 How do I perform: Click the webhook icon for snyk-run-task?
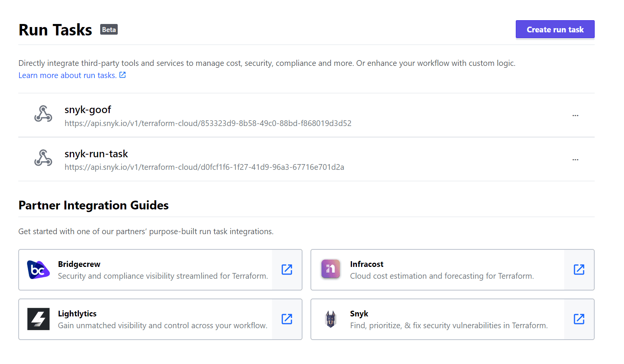(43, 158)
